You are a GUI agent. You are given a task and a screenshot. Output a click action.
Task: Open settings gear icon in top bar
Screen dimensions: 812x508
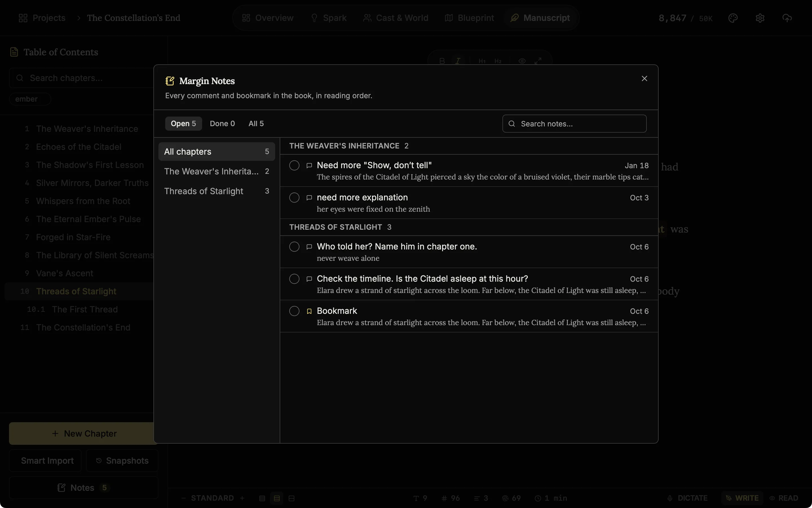[760, 18]
